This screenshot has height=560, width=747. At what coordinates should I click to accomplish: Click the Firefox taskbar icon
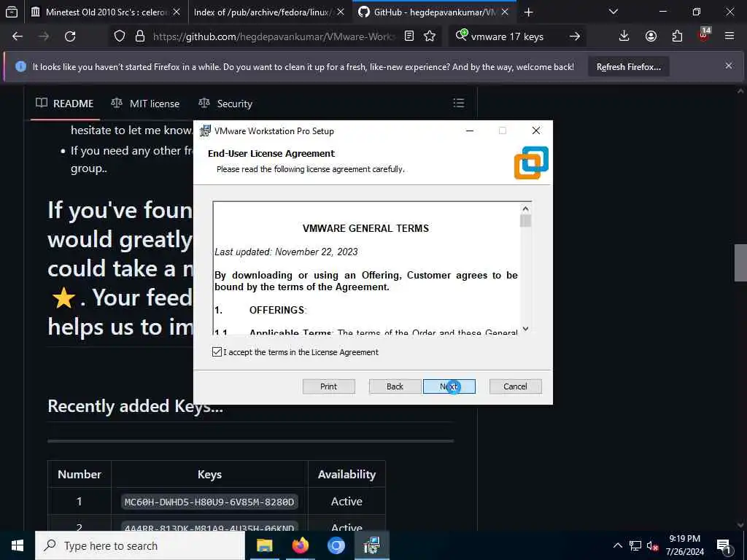coord(300,545)
